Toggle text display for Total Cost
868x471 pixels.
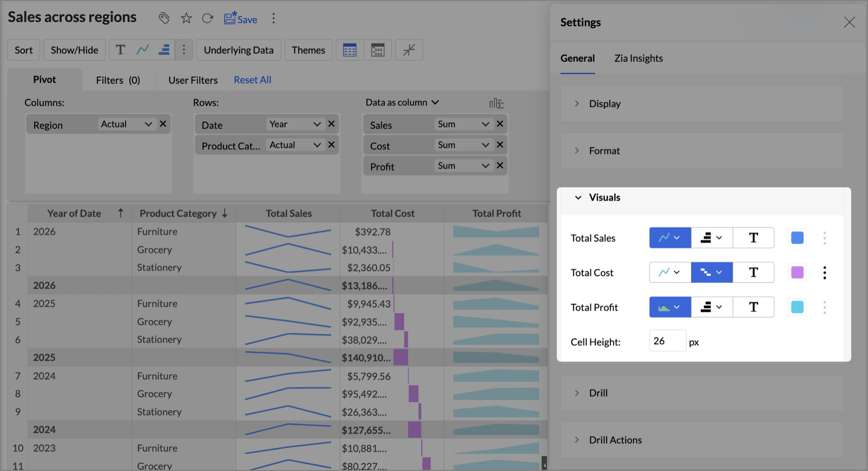tap(753, 272)
